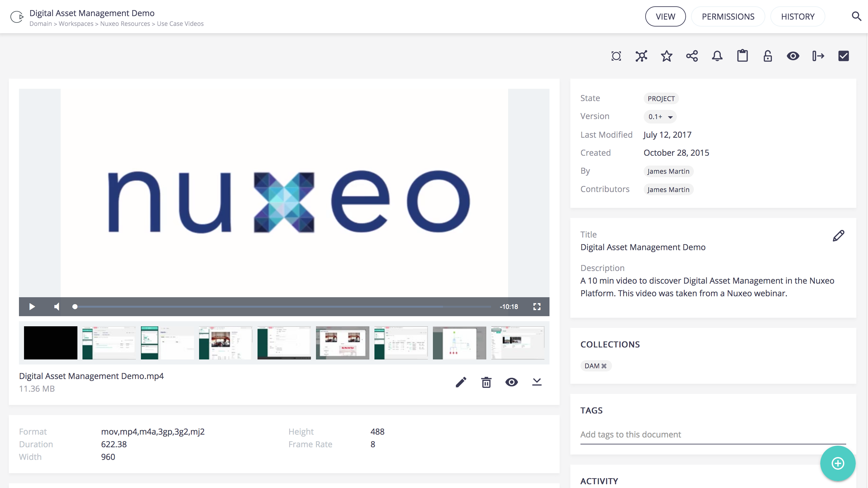Toggle the document lock icon
868x488 pixels.
[x=768, y=56]
